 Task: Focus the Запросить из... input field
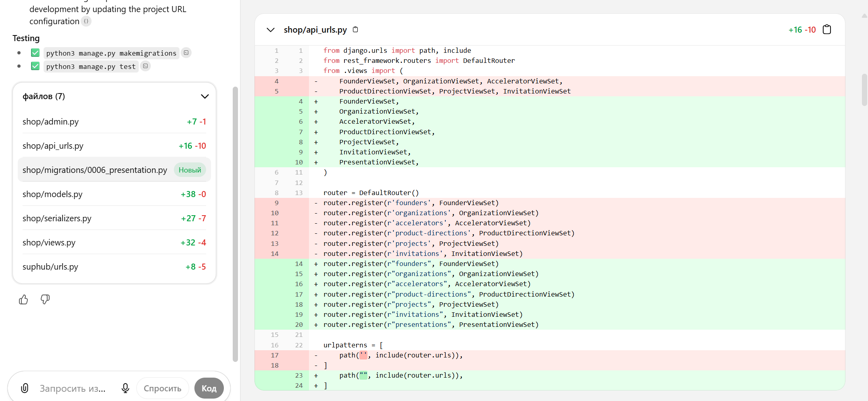[x=73, y=389]
